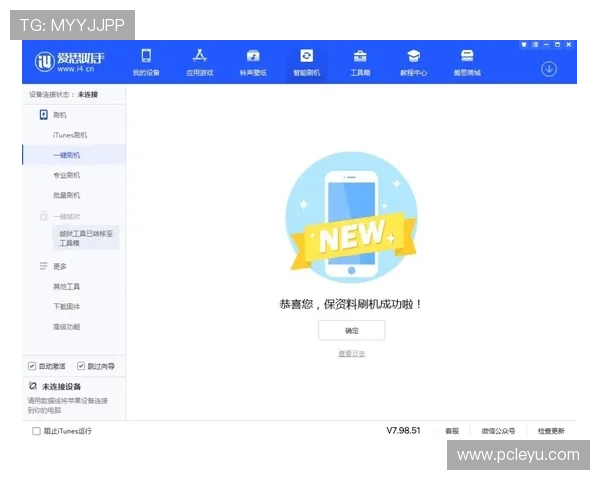The image size is (600, 480).
Task: Open the 工具箱 toolbox icon
Action: (x=360, y=56)
